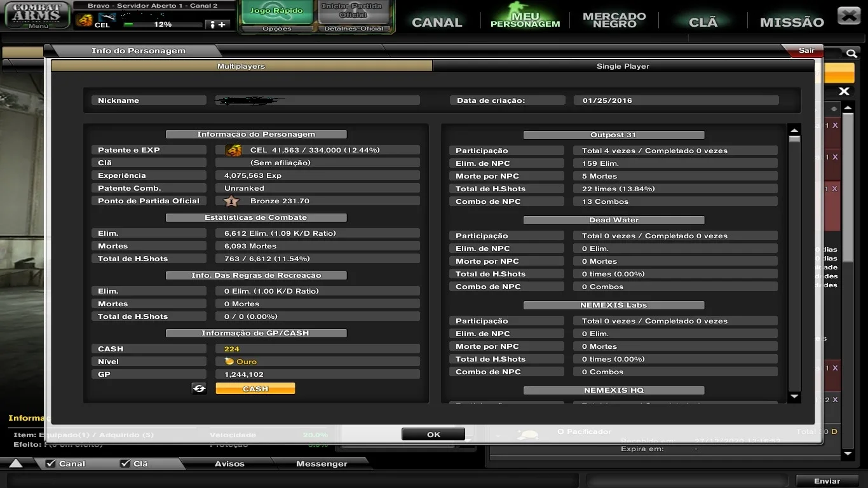Click the orange CASH button

coord(255,388)
